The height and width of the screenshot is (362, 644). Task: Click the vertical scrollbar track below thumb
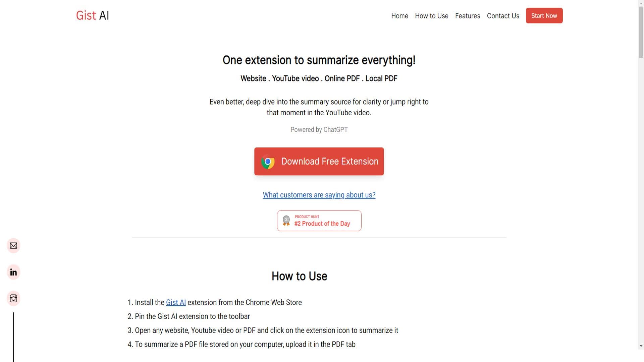(641, 201)
